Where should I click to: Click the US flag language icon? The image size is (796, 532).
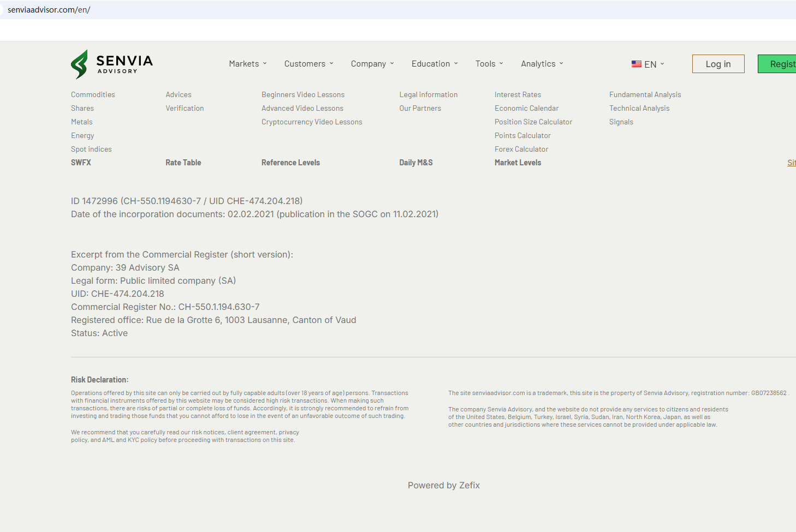637,64
